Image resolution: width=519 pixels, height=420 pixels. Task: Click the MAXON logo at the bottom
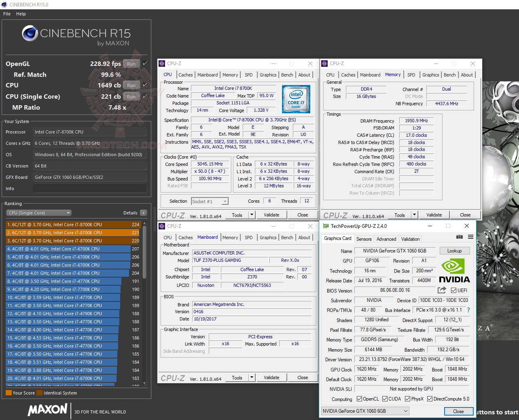47,410
